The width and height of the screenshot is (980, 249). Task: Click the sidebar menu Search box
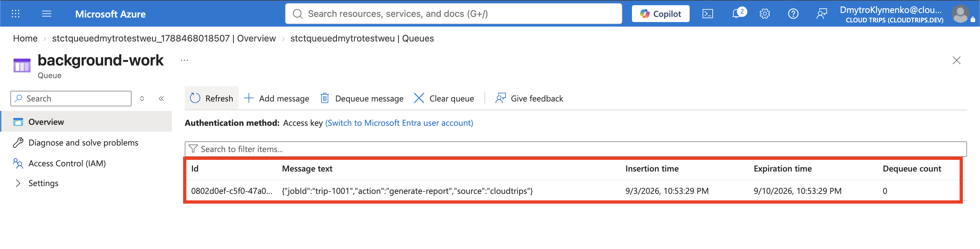tap(71, 99)
